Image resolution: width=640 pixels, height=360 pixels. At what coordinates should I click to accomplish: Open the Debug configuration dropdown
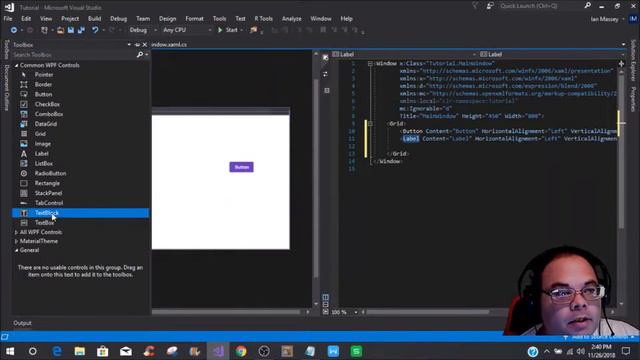click(143, 30)
